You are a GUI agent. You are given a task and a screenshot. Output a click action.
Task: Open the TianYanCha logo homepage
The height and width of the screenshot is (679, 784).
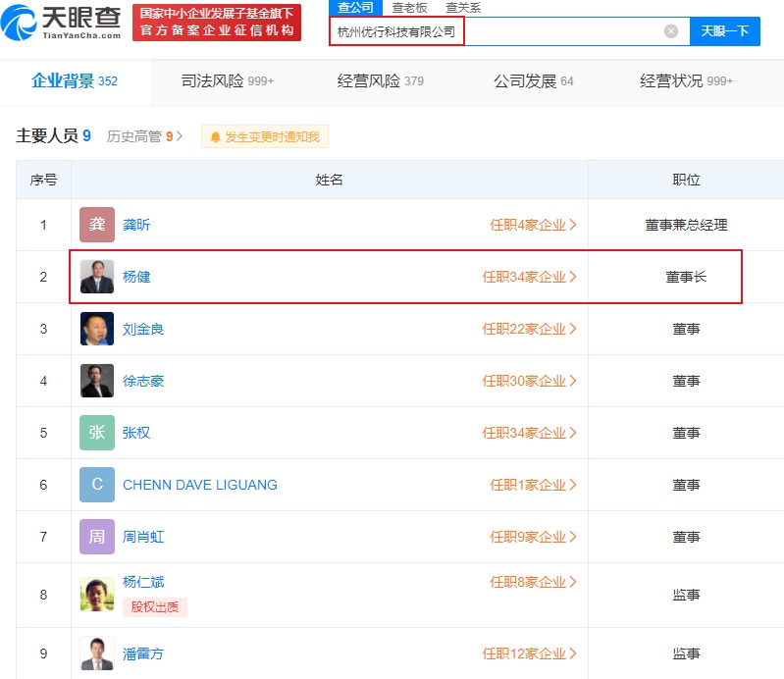(61, 23)
